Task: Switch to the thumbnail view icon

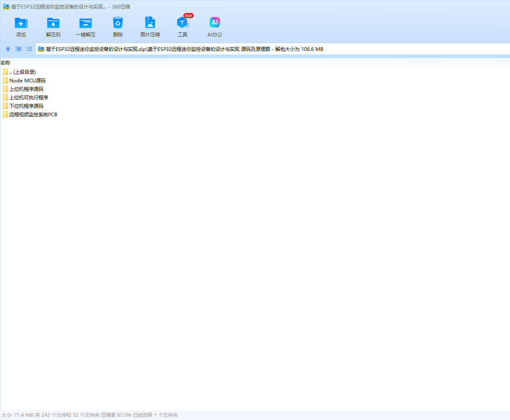Action: tap(19, 49)
